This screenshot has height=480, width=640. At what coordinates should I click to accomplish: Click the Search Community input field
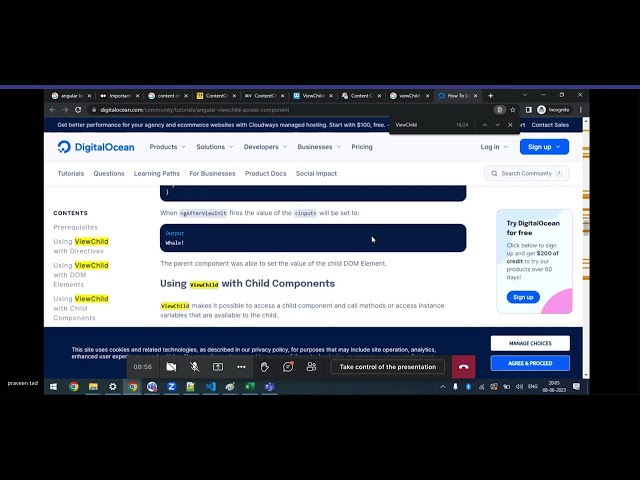point(527,173)
